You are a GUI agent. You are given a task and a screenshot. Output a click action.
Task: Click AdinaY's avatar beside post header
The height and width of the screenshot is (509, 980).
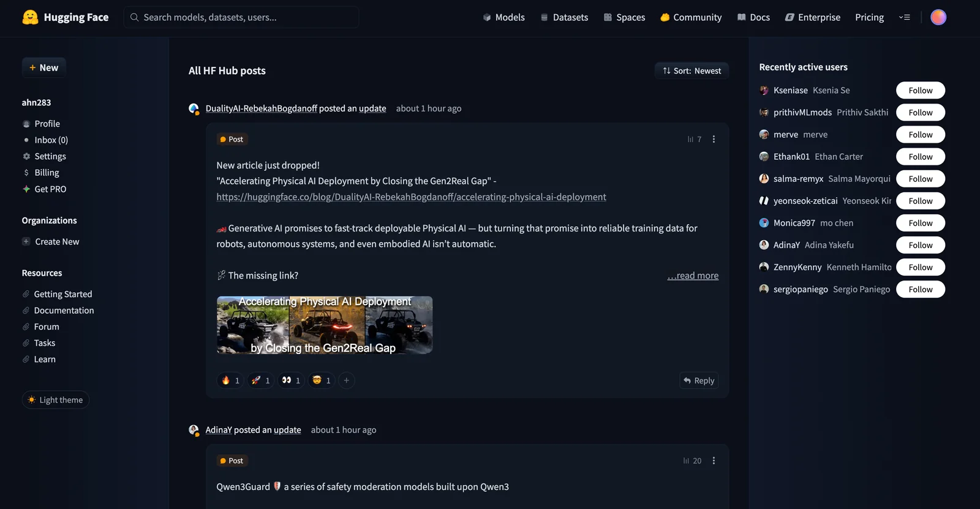pos(194,430)
